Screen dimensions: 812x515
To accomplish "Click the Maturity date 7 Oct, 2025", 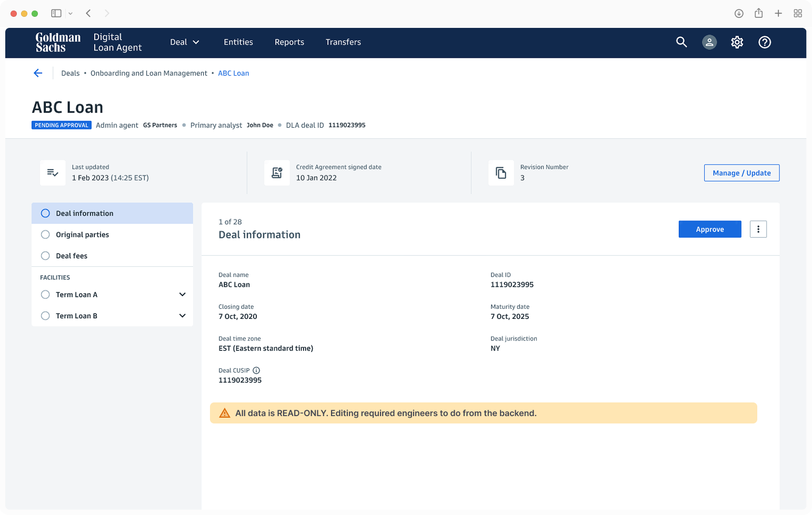I will 510,317.
